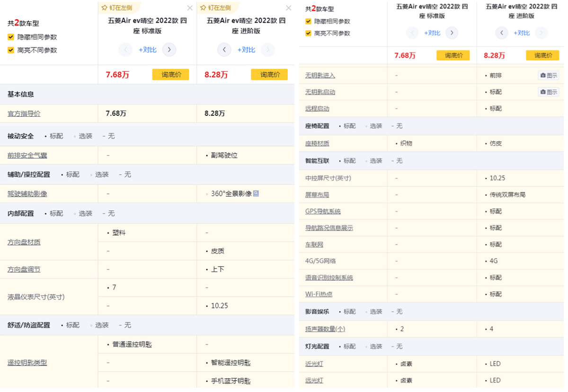Viewport: 568px width, 392px height.
Task: View 图示 picture for 无钥匙进入
Action: tap(549, 75)
